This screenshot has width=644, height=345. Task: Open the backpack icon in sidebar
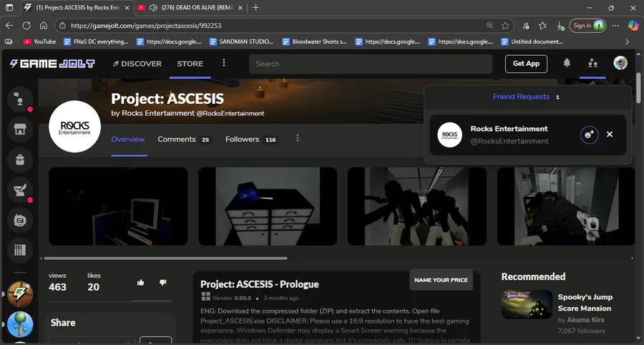pyautogui.click(x=20, y=160)
